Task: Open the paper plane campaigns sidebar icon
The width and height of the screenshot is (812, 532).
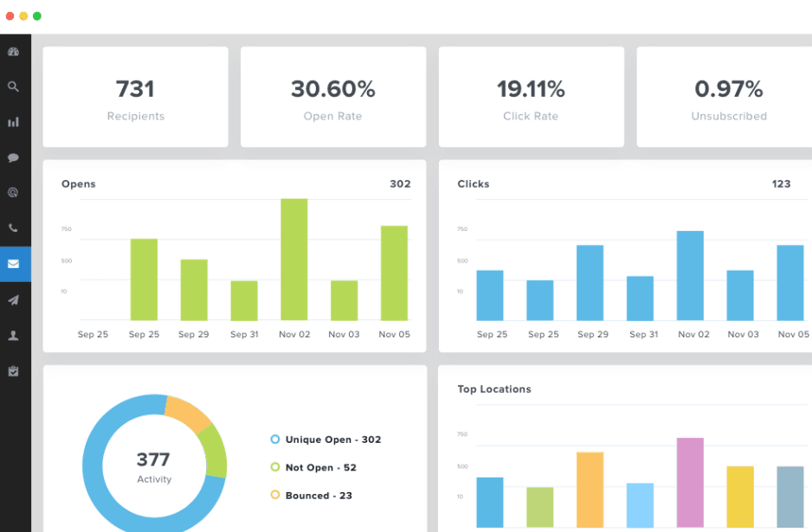Action: point(14,300)
